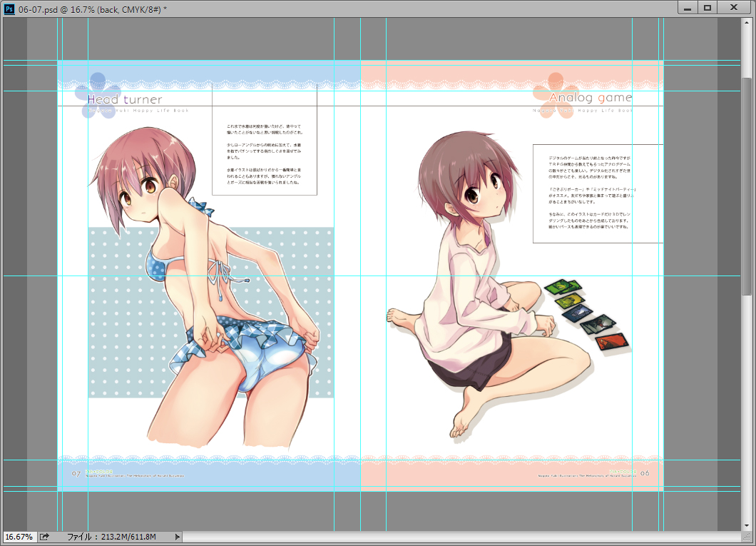Click the vertical scrollbar thumb
The height and width of the screenshot is (546, 756).
coord(746,186)
